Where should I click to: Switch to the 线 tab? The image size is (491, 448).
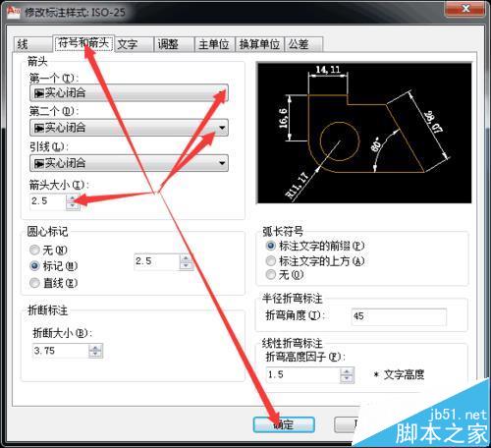(x=32, y=44)
